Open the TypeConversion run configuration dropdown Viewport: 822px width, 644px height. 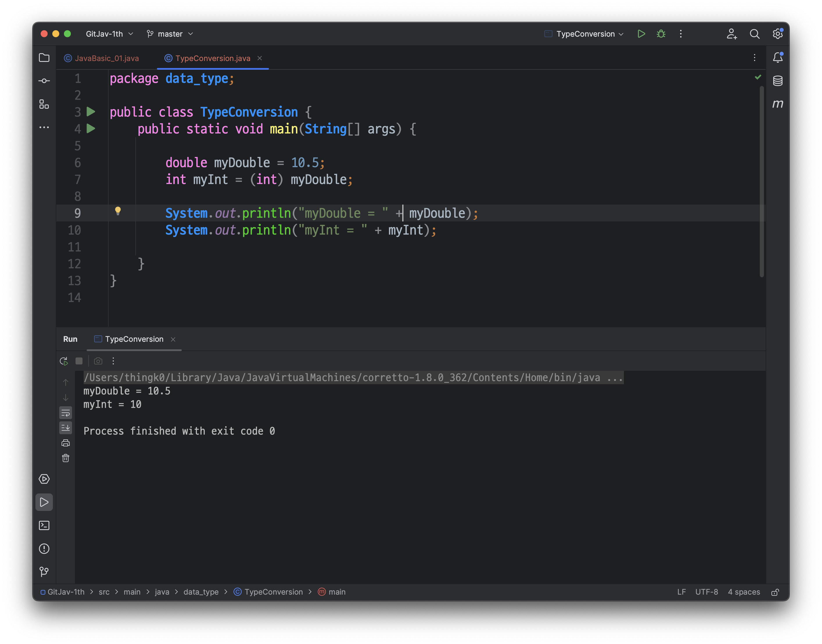pos(585,34)
